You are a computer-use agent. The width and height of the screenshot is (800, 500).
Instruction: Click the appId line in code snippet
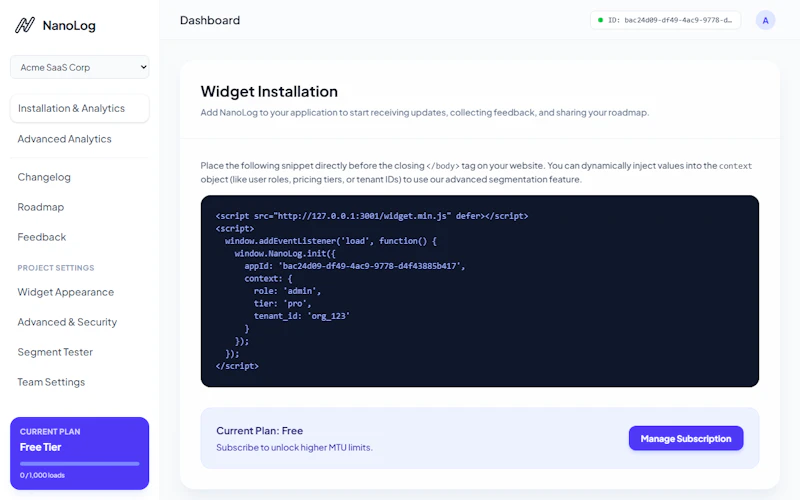click(355, 266)
